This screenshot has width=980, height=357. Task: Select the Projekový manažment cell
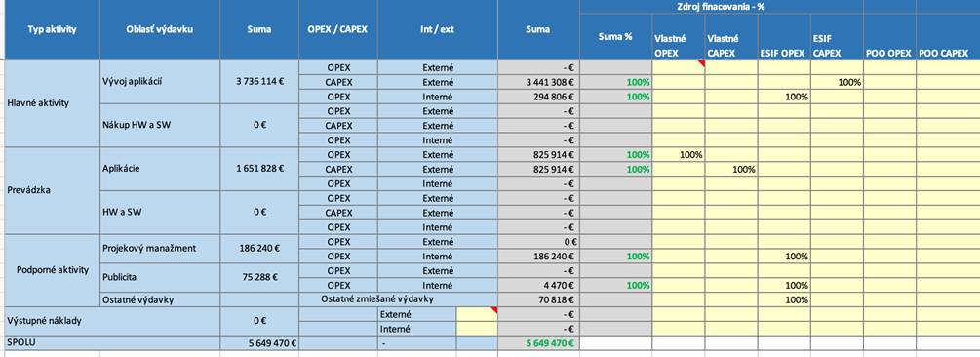[159, 248]
